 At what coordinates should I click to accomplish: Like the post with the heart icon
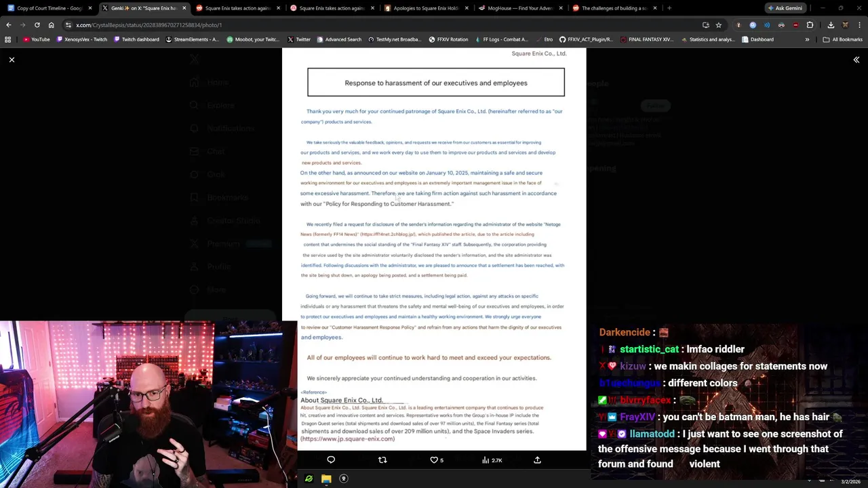point(434,460)
